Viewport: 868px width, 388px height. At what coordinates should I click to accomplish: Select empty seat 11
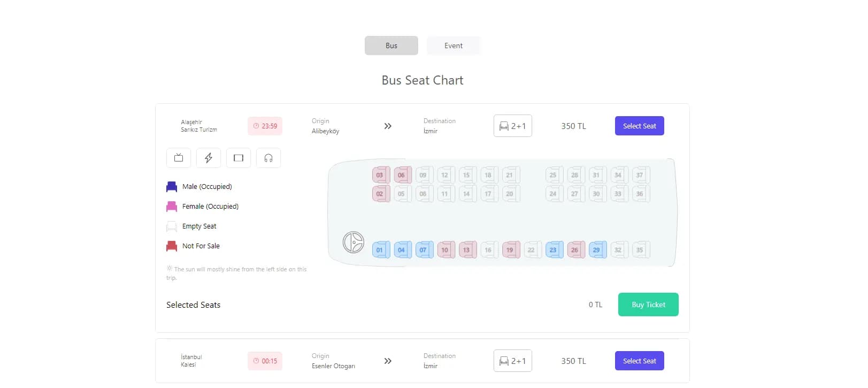[445, 194]
